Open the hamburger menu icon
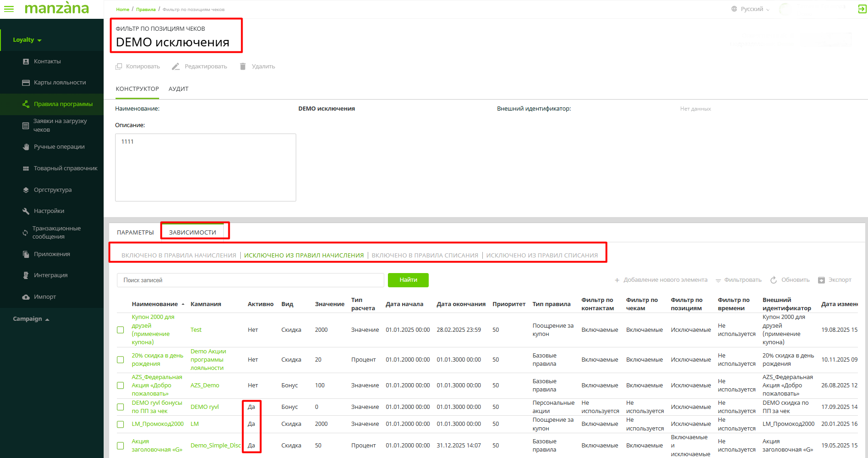The image size is (868, 458). pyautogui.click(x=9, y=9)
